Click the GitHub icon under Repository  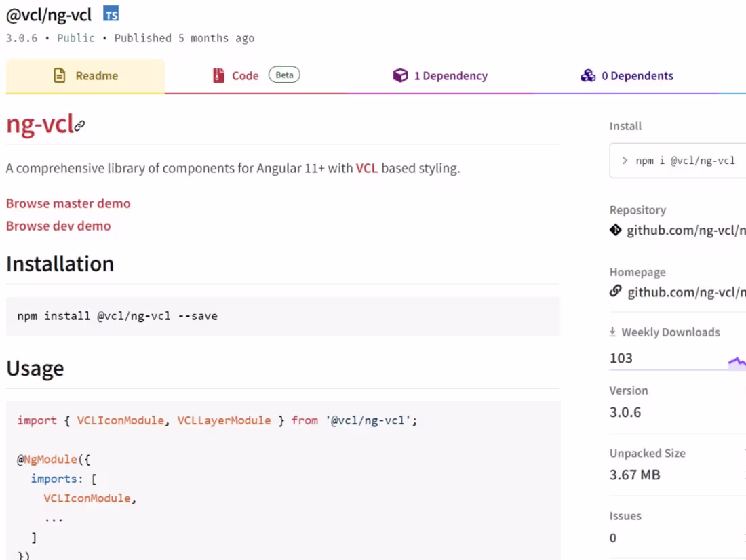click(x=616, y=230)
